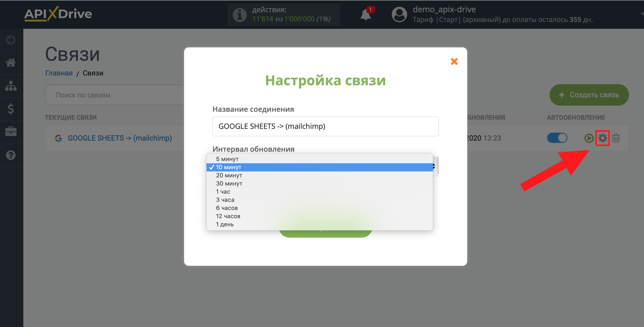Select the 3 часа option
The image size is (644, 327).
320,200
